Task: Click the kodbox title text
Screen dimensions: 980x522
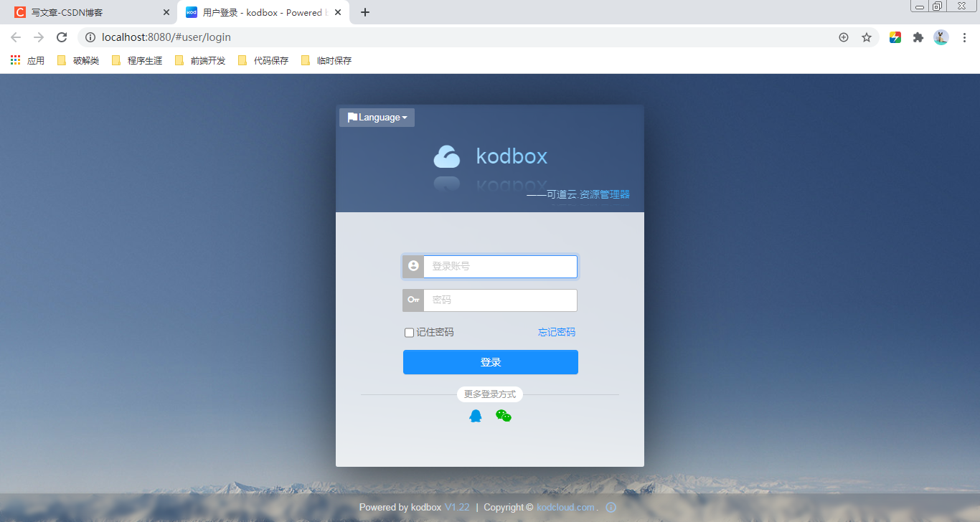Action: (512, 156)
